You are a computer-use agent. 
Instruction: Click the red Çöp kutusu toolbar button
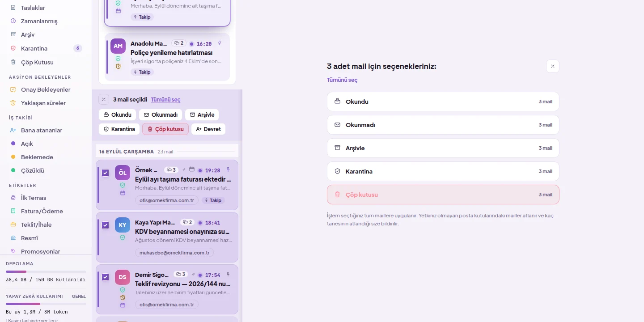(165, 129)
